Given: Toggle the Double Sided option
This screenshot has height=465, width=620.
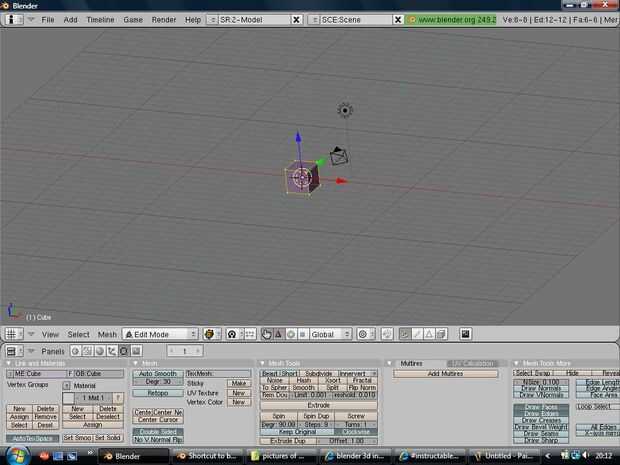Looking at the screenshot, I should 158,432.
